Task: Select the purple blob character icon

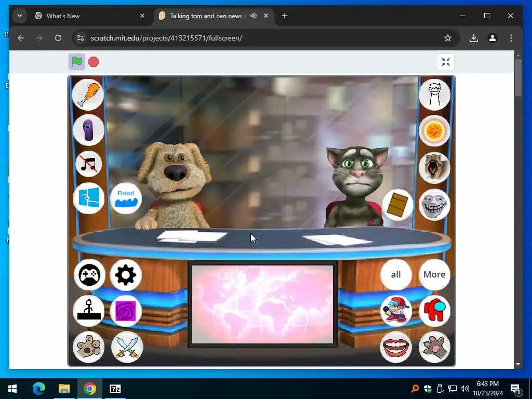Action: (88, 130)
